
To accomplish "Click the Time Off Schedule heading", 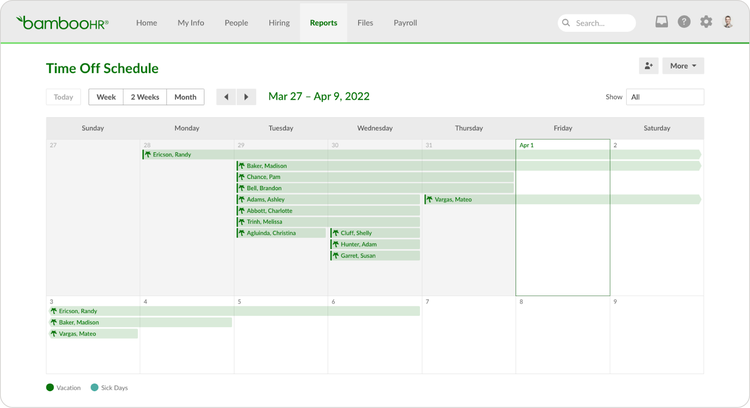I will [x=102, y=68].
